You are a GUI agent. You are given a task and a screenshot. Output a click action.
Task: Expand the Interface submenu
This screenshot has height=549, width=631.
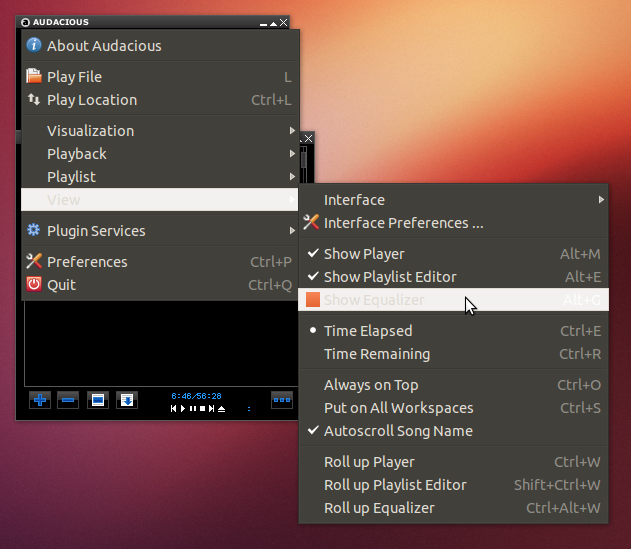tap(454, 200)
